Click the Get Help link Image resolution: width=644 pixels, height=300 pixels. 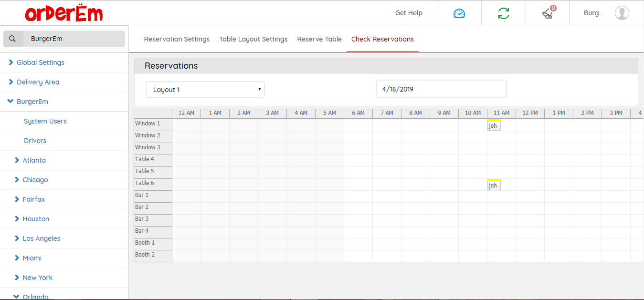tap(409, 13)
